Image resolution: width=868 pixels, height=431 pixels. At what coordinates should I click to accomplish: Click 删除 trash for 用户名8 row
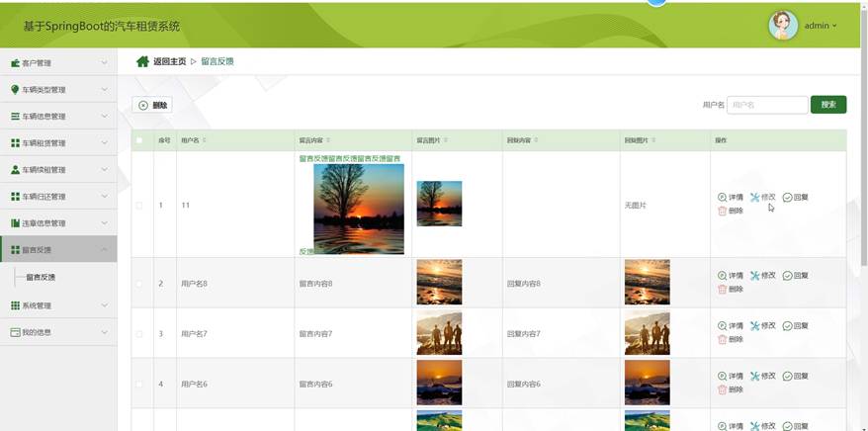pyautogui.click(x=722, y=289)
